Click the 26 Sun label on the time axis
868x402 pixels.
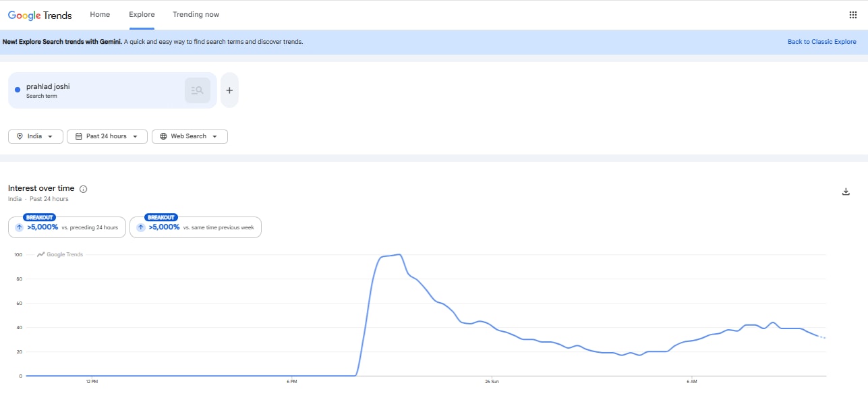pyautogui.click(x=492, y=382)
